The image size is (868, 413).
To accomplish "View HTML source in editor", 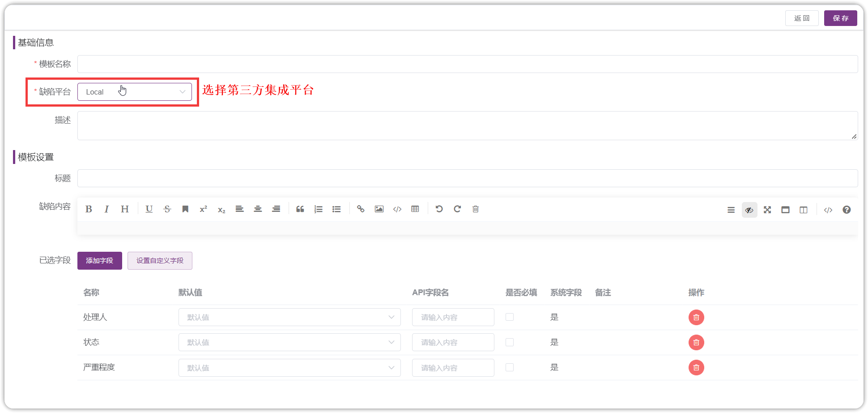I will click(x=828, y=210).
